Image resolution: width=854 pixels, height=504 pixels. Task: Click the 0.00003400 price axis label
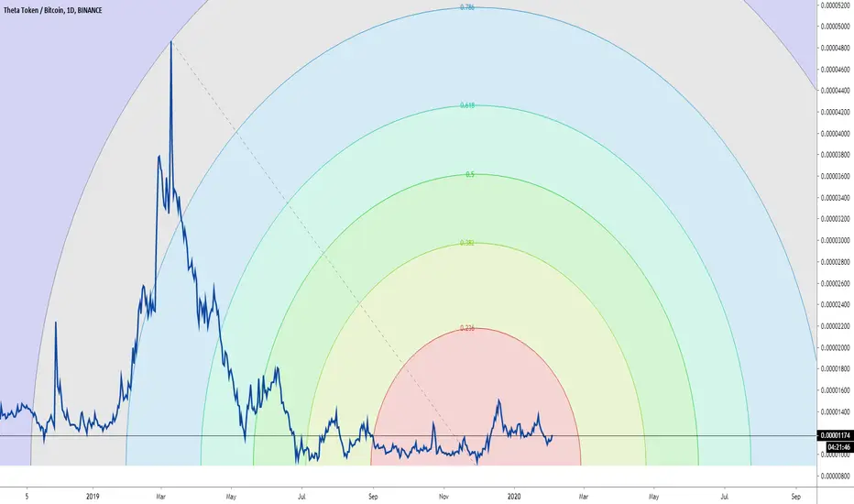coord(836,198)
